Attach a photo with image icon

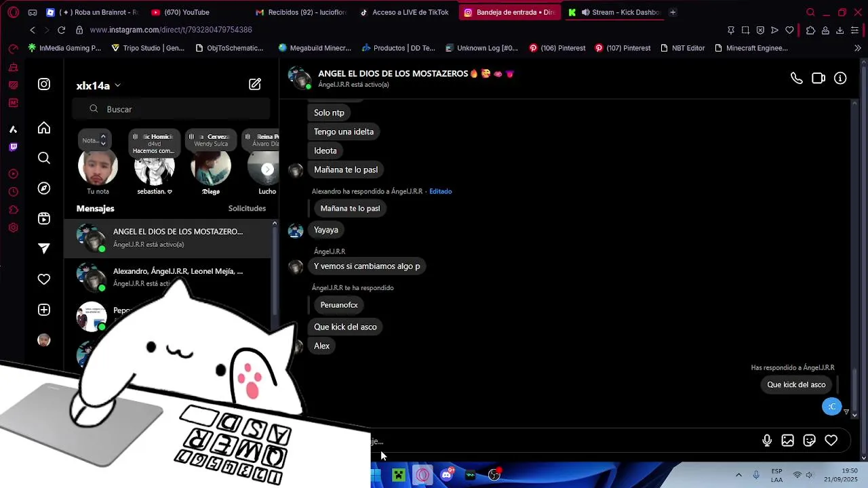point(788,441)
